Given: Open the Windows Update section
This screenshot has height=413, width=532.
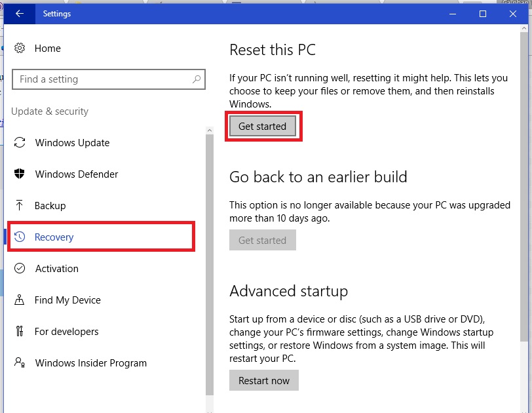Looking at the screenshot, I should (72, 143).
